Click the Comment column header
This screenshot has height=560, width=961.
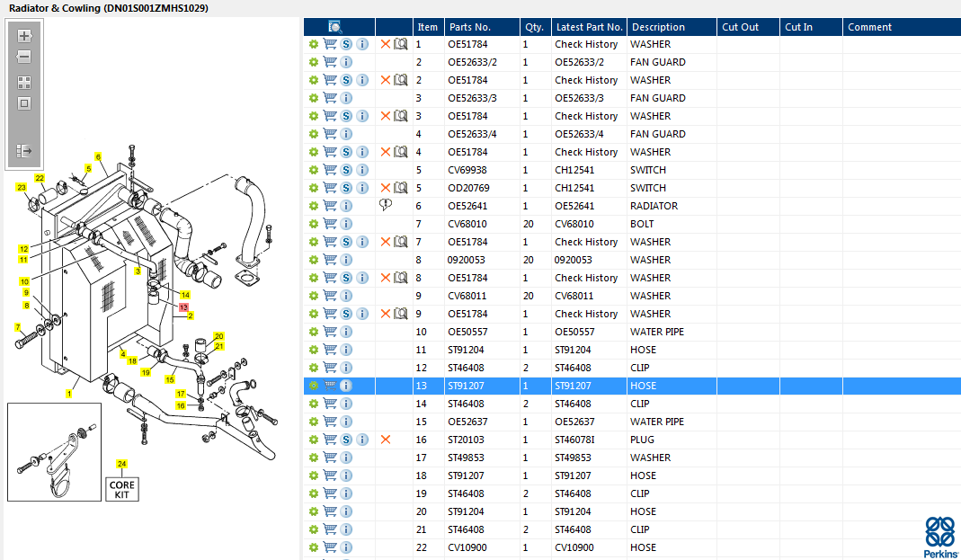coord(903,27)
